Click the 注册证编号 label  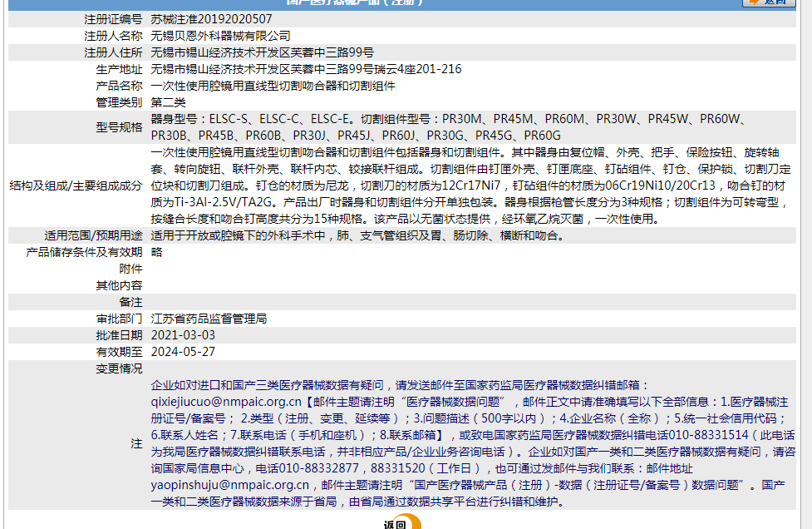click(113, 19)
